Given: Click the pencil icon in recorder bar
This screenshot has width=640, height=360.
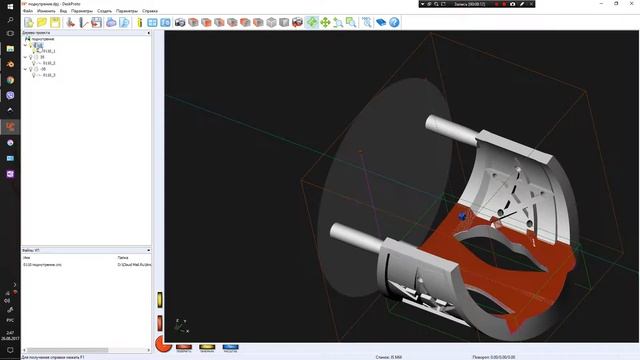Looking at the screenshot, I should point(522,4).
